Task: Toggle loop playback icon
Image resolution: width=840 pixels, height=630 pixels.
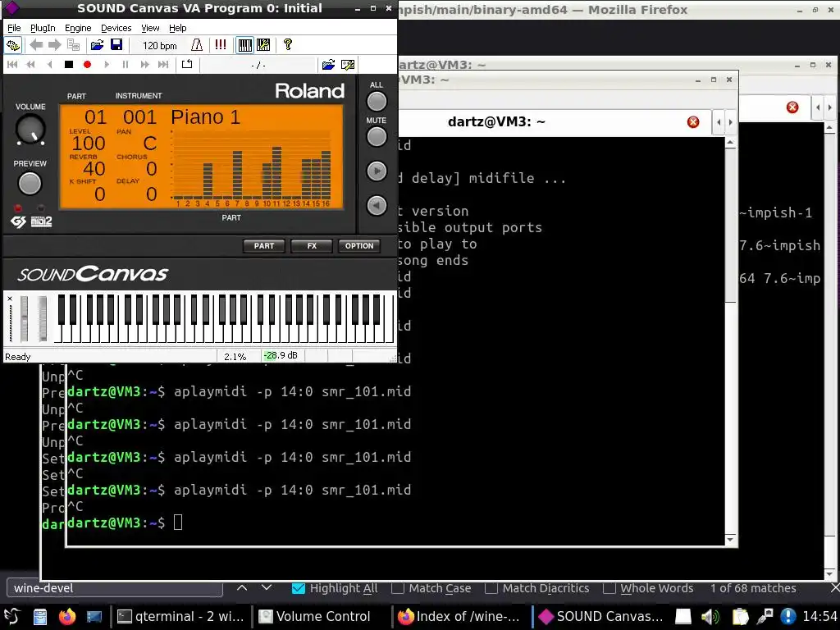Action: (x=187, y=65)
